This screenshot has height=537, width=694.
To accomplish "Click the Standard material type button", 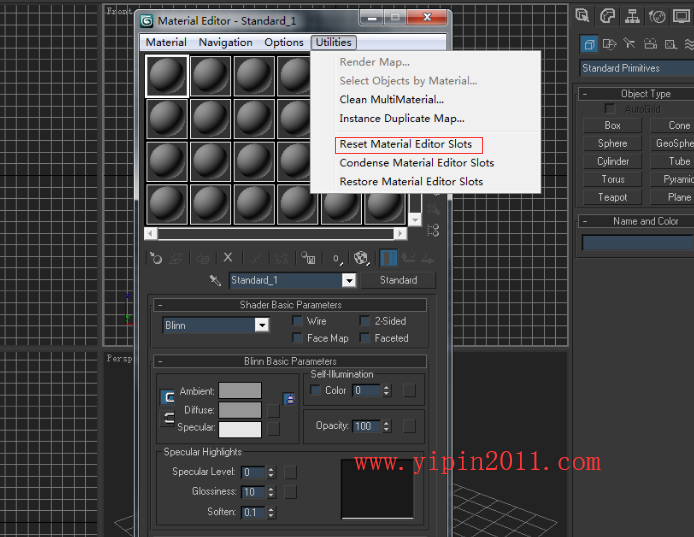I will pos(398,280).
